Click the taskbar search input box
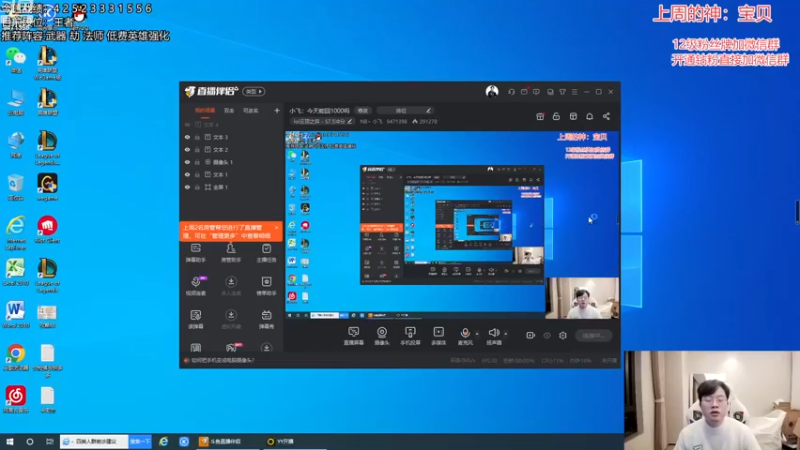 tap(94, 441)
